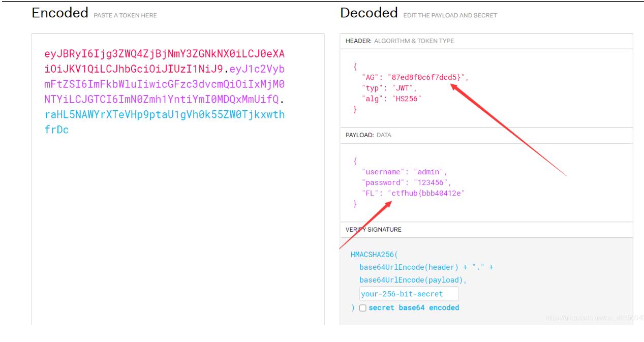Viewport: 644px width, 342px height.
Task: Click the red header segment of the encoded token
Action: pos(165,61)
